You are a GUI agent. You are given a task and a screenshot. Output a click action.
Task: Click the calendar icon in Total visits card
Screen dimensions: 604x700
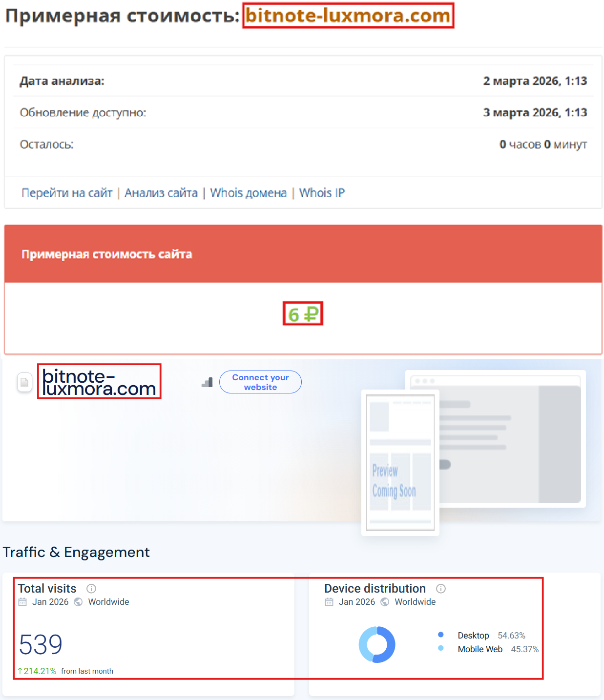point(22,602)
